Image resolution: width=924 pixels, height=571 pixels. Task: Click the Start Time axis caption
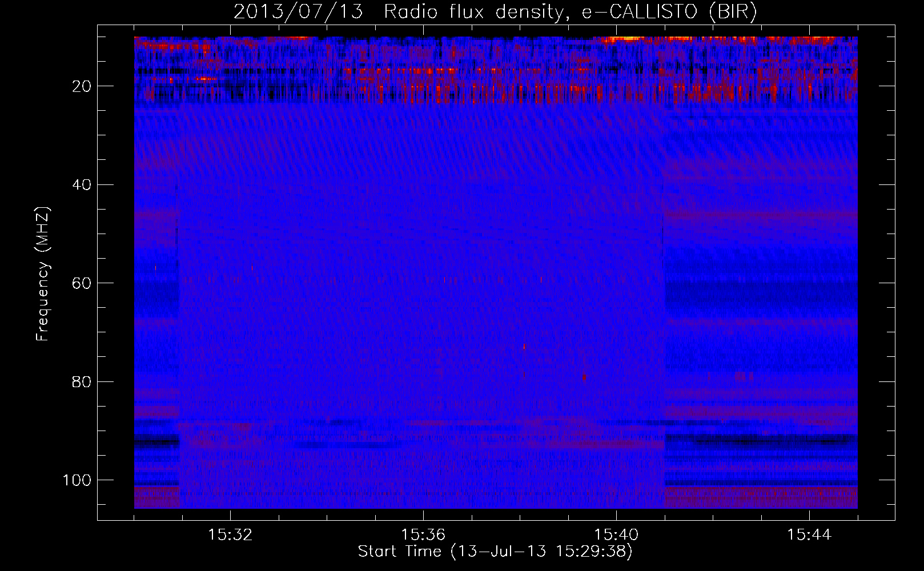coord(495,552)
